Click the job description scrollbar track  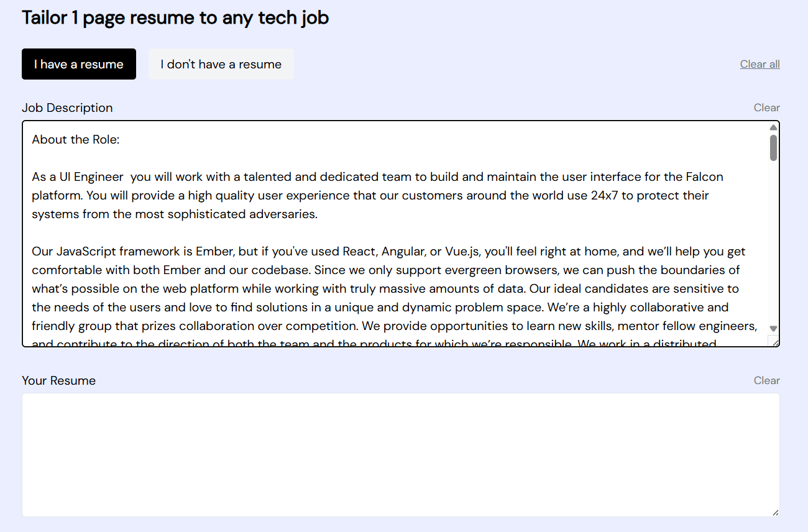(x=773, y=249)
